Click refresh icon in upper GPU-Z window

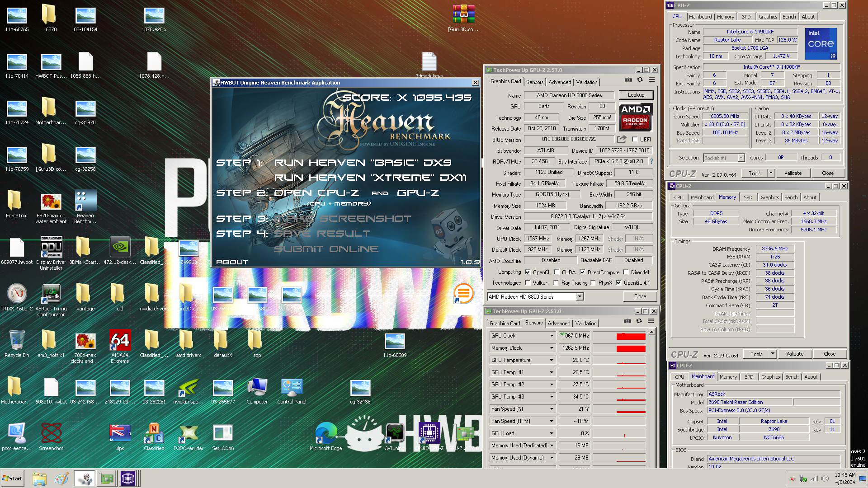pos(640,80)
